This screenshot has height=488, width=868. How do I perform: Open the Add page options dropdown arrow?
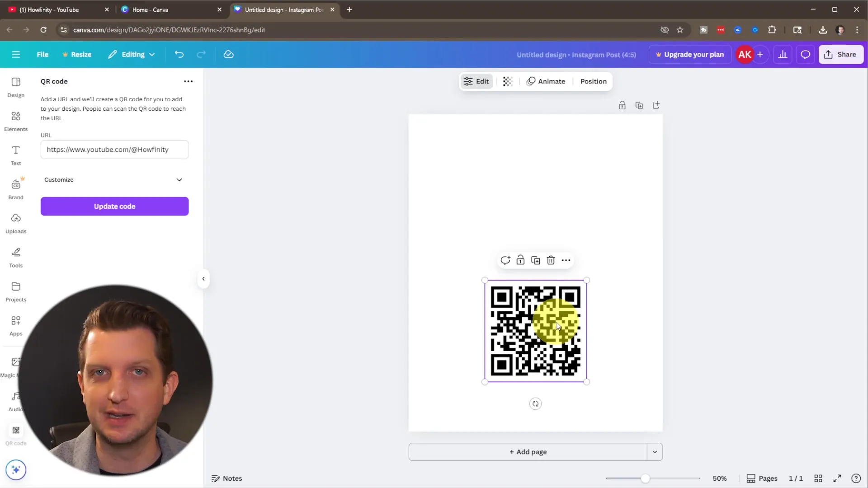click(655, 452)
